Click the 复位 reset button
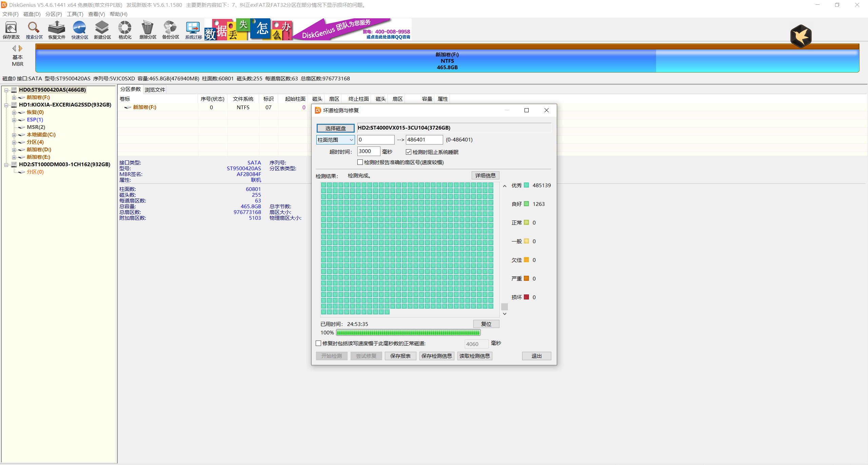This screenshot has width=868, height=465. (x=486, y=324)
